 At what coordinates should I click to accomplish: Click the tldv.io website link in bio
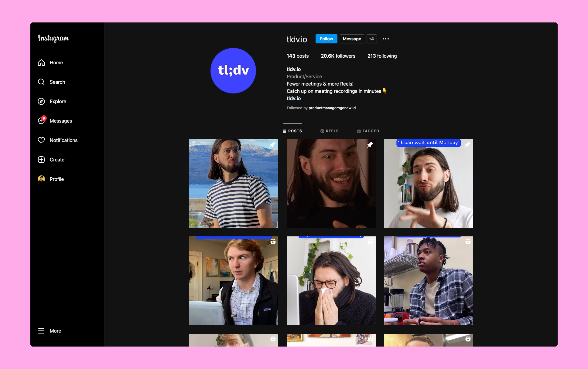294,98
